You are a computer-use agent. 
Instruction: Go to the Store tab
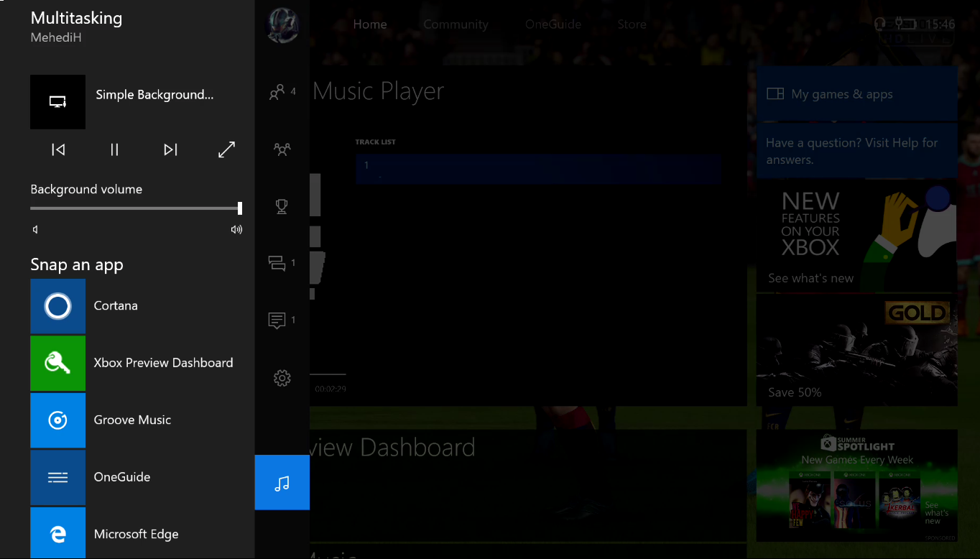632,24
